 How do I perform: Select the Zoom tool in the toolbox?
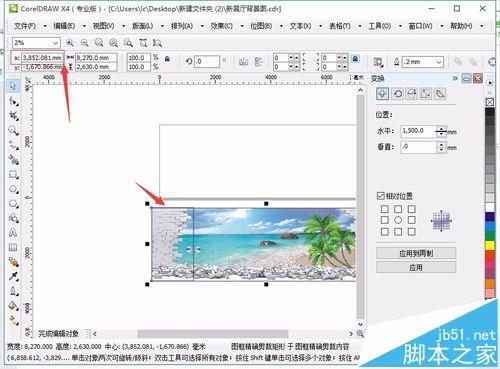(13, 130)
